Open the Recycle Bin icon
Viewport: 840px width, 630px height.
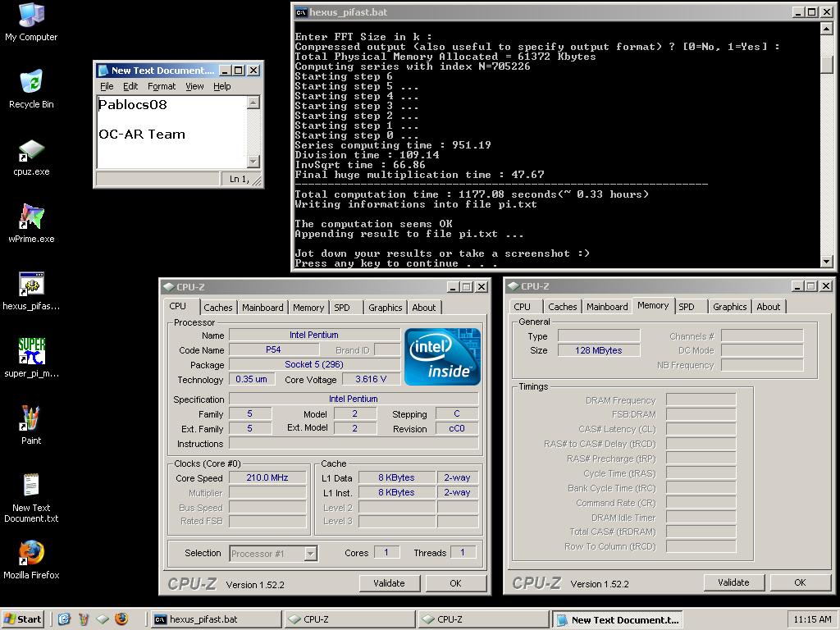[31, 89]
